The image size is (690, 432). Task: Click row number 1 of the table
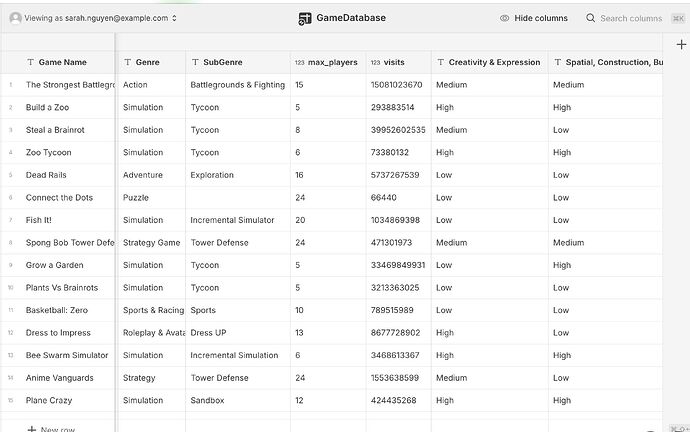(x=11, y=85)
